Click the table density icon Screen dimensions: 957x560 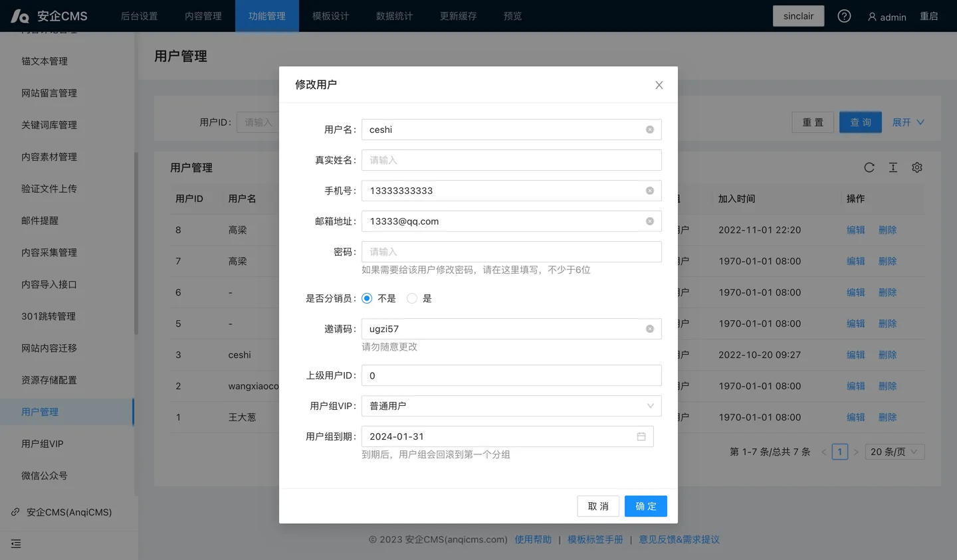893,167
